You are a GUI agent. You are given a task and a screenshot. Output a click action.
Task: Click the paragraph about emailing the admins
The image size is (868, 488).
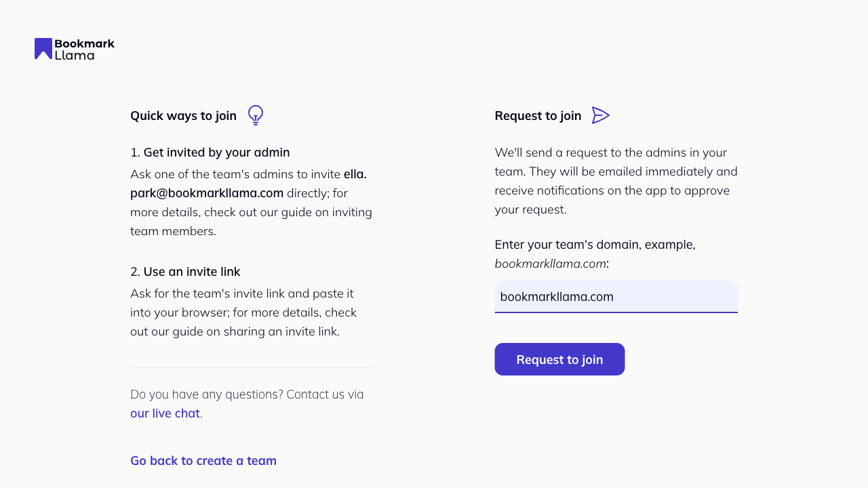[x=616, y=181]
